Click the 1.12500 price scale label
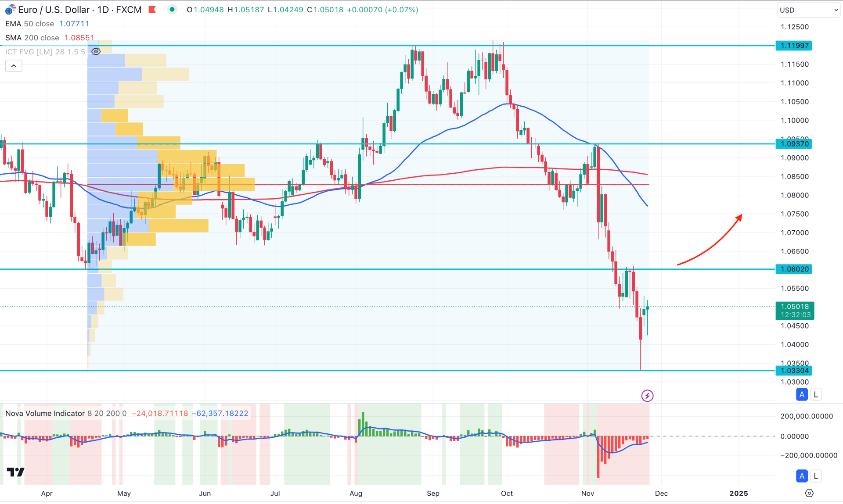Image resolution: width=843 pixels, height=504 pixels. coord(794,27)
